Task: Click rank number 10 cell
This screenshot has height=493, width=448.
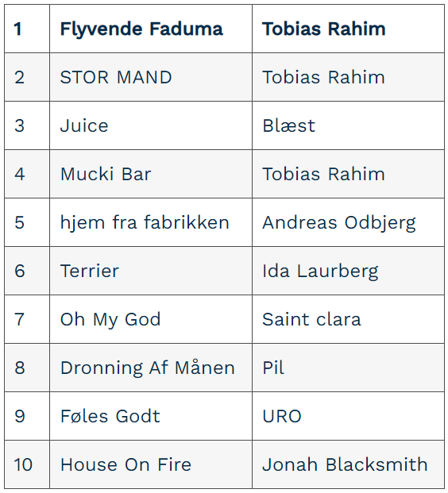Action: pyautogui.click(x=27, y=464)
